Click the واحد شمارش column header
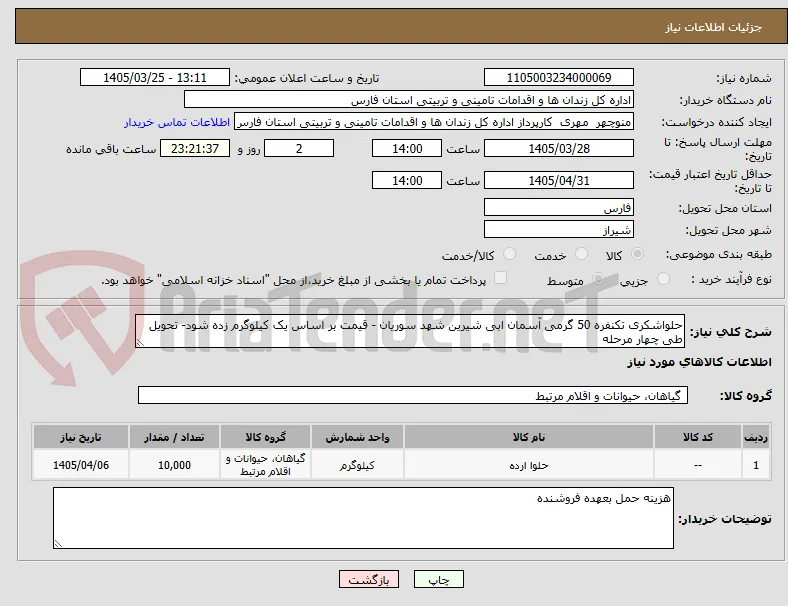This screenshot has width=788, height=606. [357, 437]
